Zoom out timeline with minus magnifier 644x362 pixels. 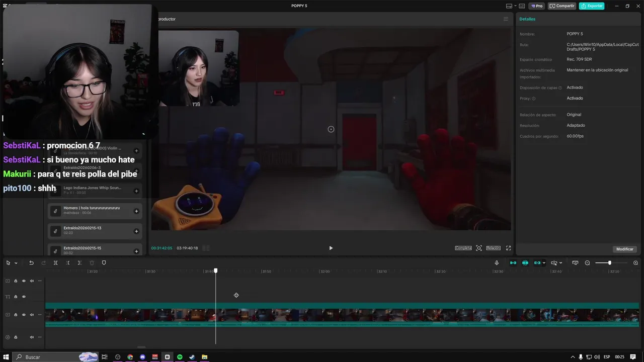coord(587,263)
